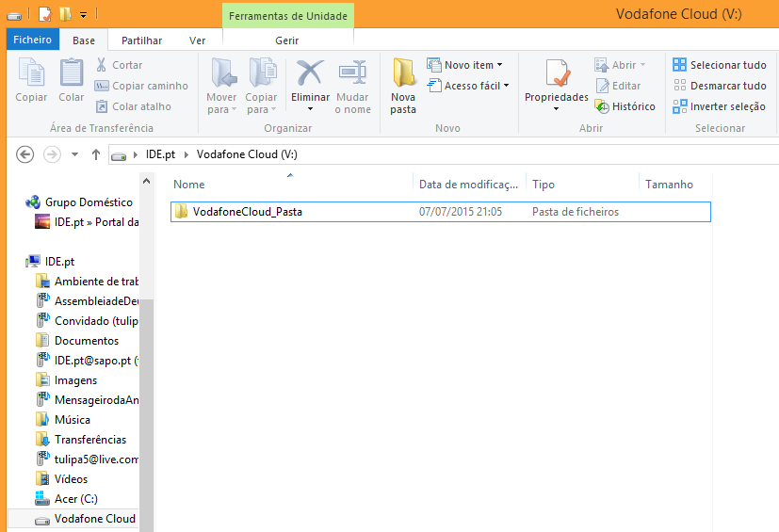The height and width of the screenshot is (532, 779).
Task: Open Imagens in the navigation pane
Action: click(x=67, y=380)
